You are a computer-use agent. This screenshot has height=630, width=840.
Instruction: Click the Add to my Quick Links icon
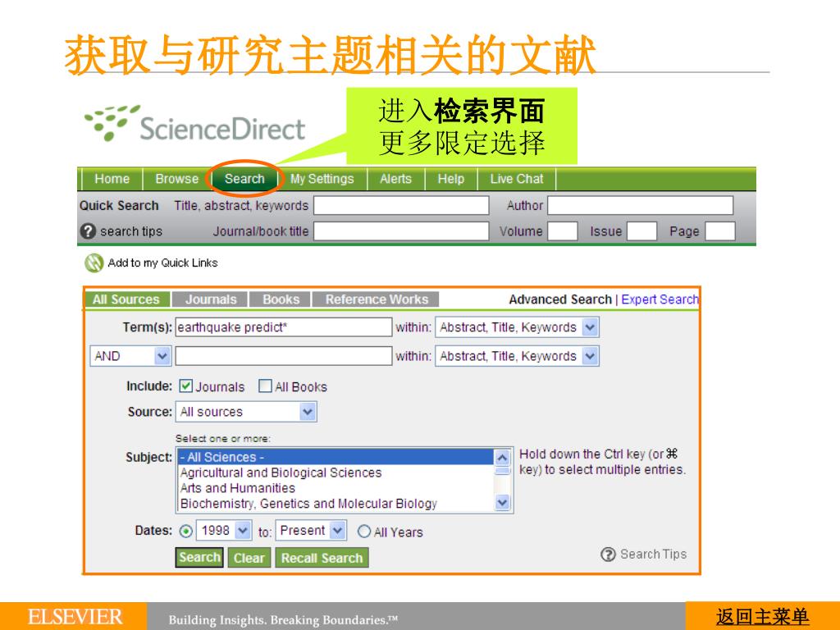94,263
